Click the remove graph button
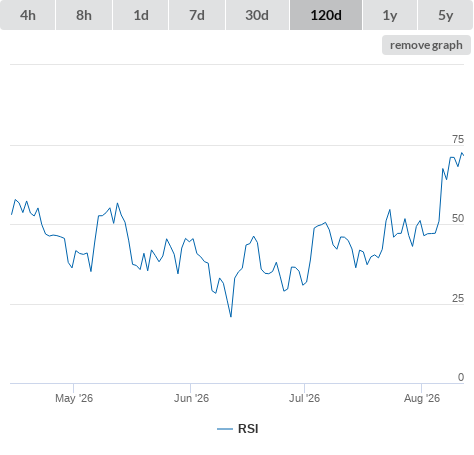474x455 pixels. (x=426, y=45)
